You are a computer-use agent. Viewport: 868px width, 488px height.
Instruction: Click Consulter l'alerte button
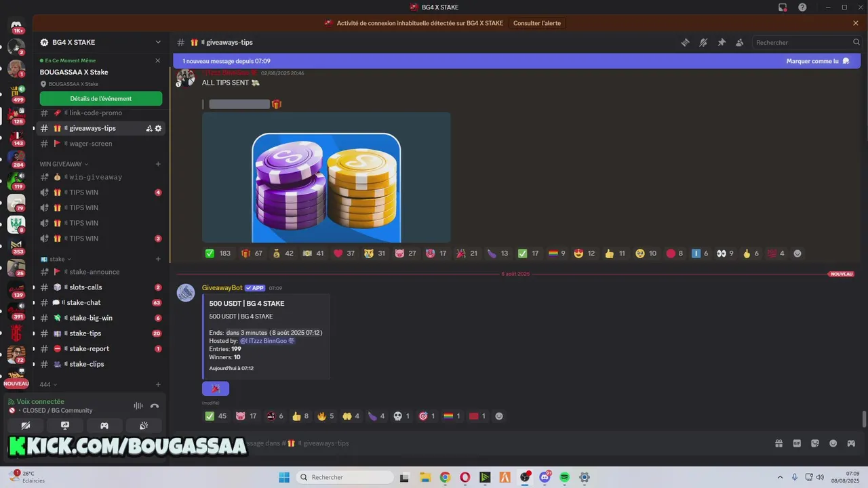[x=537, y=23]
